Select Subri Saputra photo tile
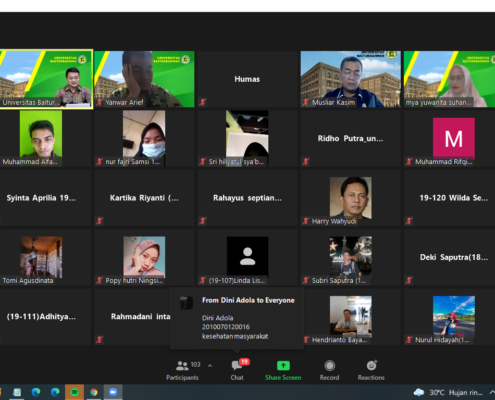This screenshot has height=400, width=495. [351, 257]
